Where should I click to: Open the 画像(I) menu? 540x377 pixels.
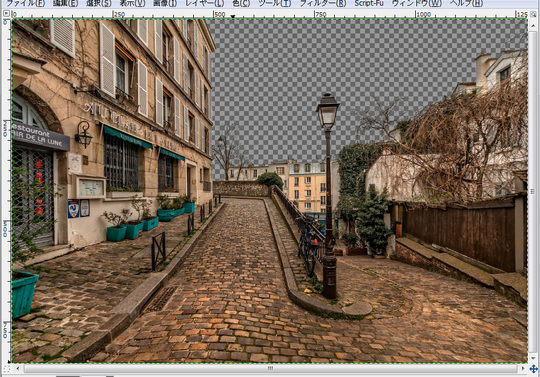pyautogui.click(x=165, y=3)
